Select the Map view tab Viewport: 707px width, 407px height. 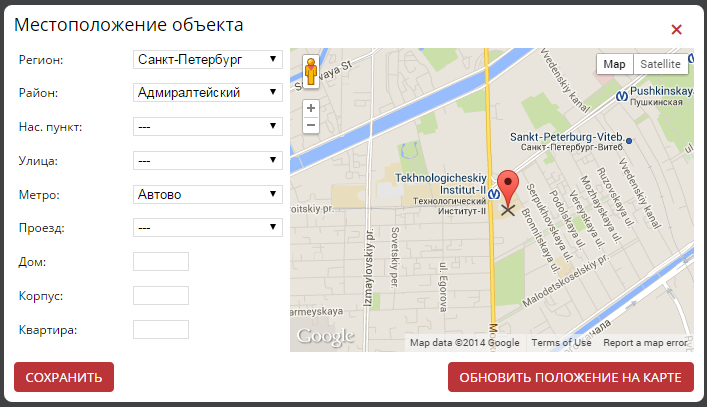click(x=614, y=64)
